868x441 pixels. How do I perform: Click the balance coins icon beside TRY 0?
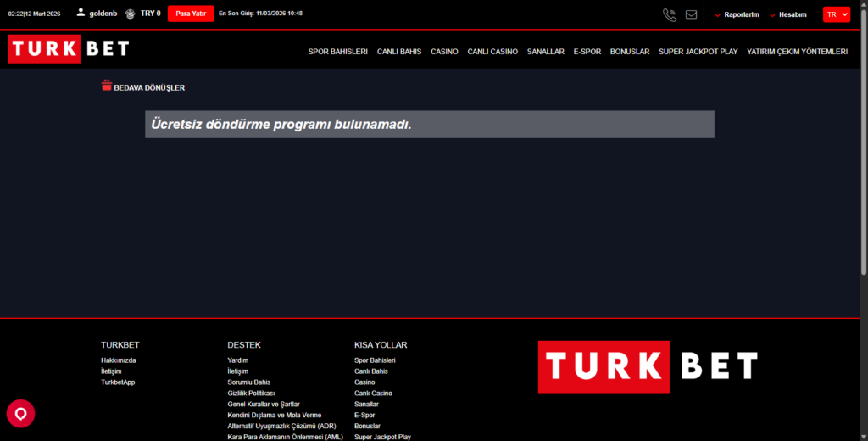click(130, 14)
